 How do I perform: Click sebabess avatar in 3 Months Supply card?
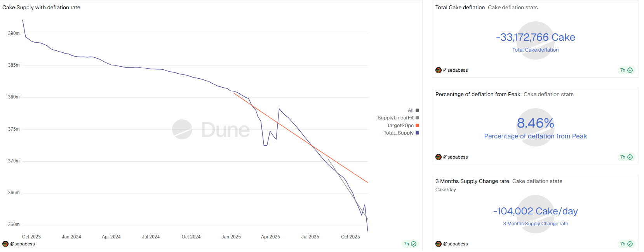click(x=439, y=244)
